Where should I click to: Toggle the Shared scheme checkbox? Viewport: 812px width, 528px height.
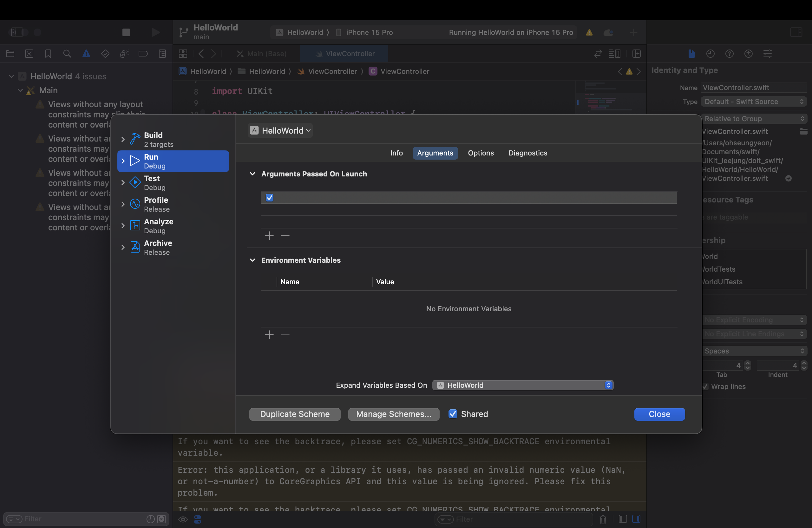click(x=453, y=414)
